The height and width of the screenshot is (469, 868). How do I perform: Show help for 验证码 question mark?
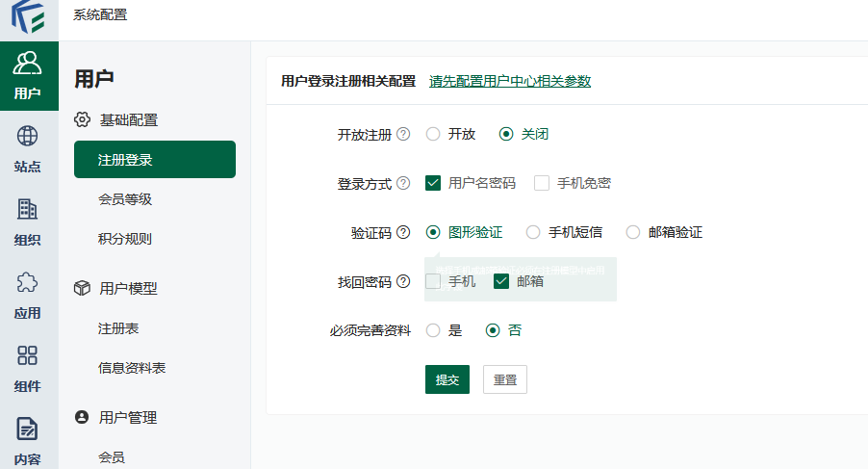(x=403, y=232)
